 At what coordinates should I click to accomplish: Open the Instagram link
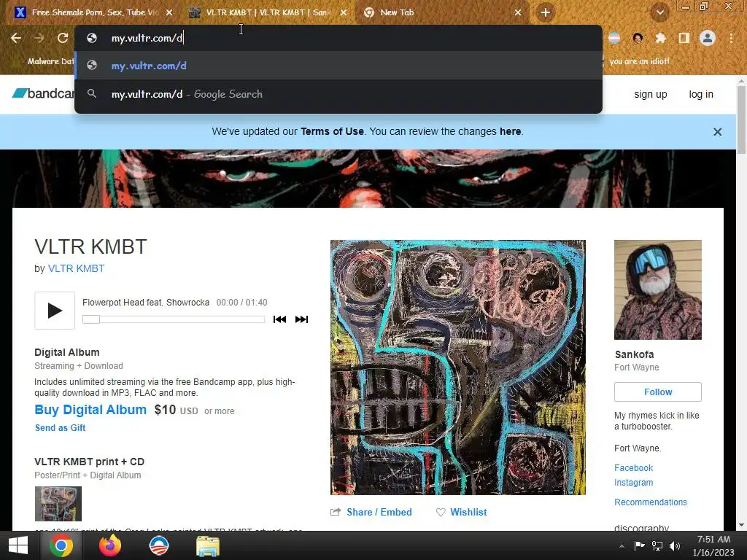633,483
